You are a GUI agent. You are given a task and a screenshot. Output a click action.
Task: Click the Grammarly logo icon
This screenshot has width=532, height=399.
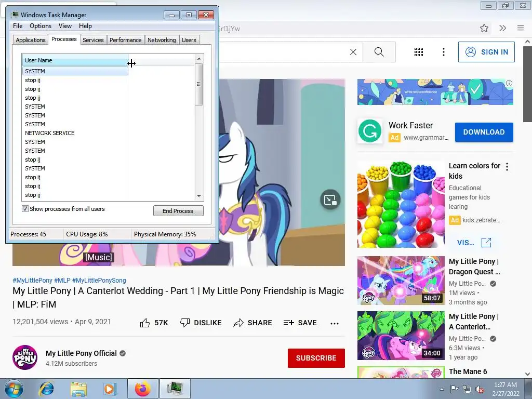coord(369,131)
